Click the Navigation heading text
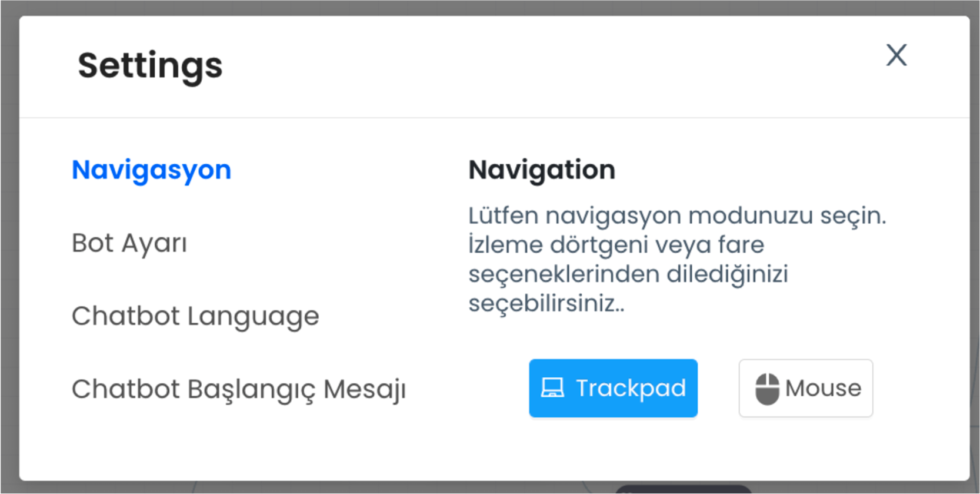Viewport: 980px width, 494px height. (542, 170)
